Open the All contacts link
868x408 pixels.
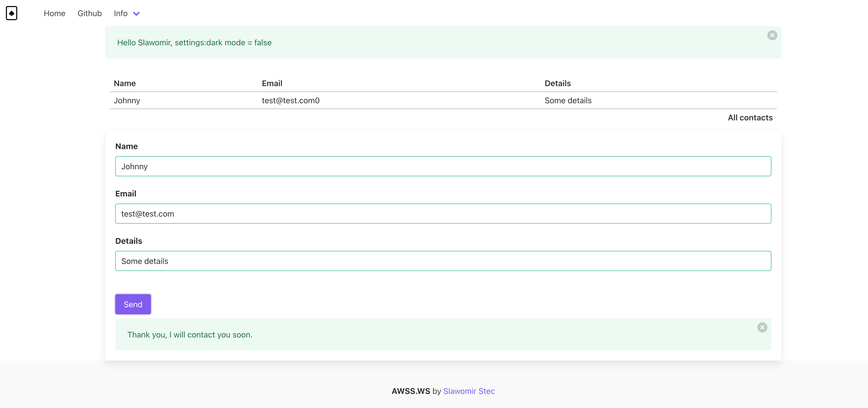(x=750, y=118)
